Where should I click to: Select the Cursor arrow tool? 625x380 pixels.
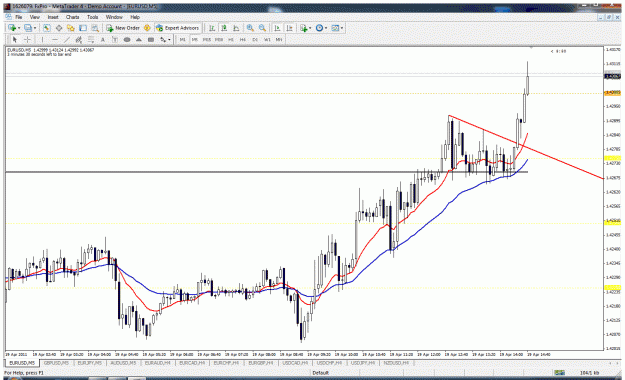(15, 39)
